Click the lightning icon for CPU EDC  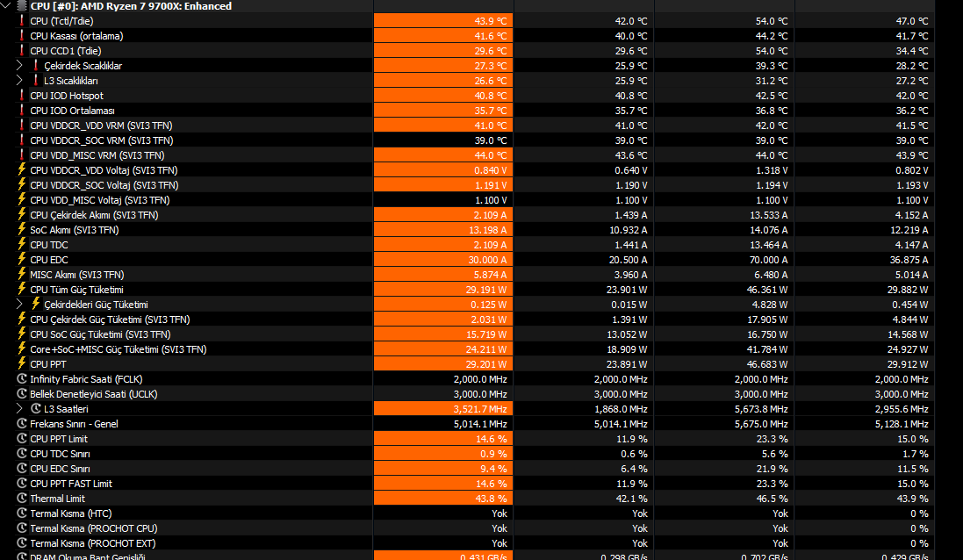point(22,259)
